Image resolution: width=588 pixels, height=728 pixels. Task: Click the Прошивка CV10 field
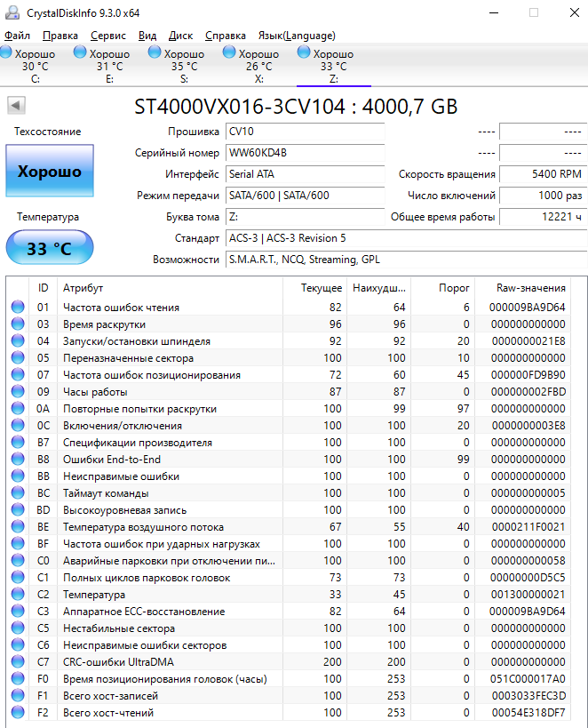[x=305, y=132]
